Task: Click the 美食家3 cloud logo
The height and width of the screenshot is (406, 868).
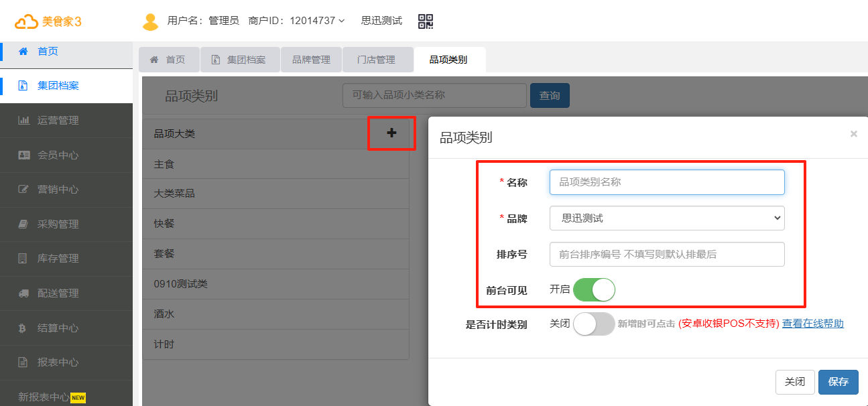Action: click(x=48, y=21)
